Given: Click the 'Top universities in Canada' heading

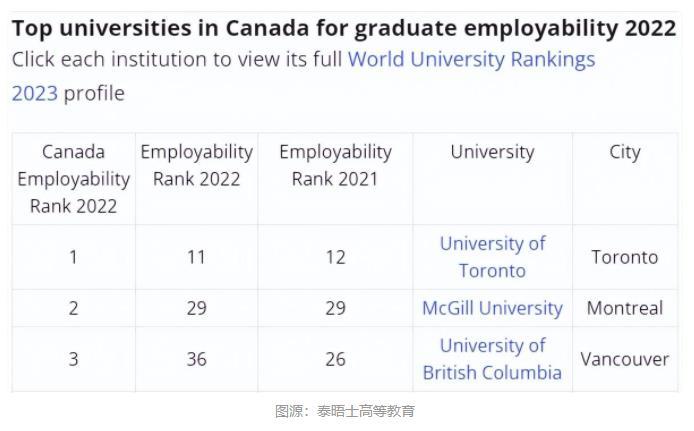Looking at the screenshot, I should click(344, 28).
